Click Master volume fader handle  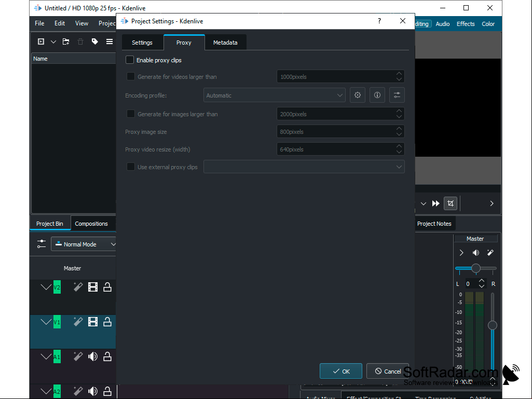(x=493, y=325)
